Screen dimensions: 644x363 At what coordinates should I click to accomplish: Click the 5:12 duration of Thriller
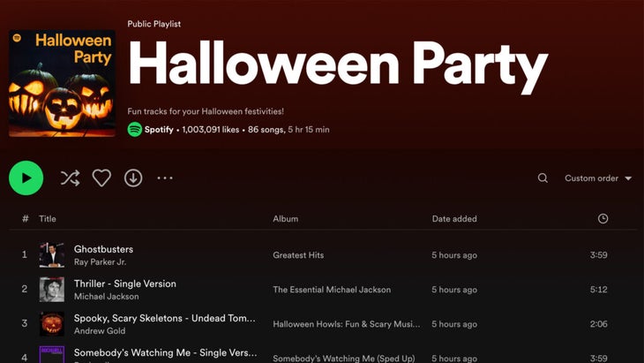click(598, 290)
